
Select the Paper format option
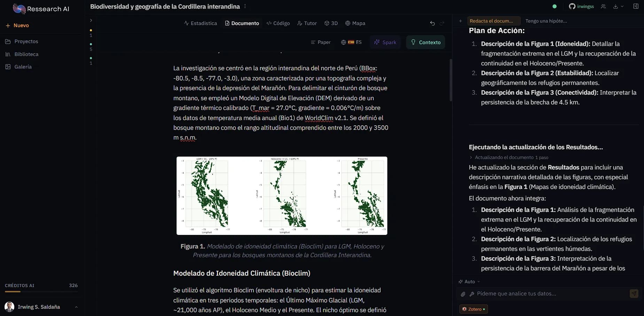320,42
